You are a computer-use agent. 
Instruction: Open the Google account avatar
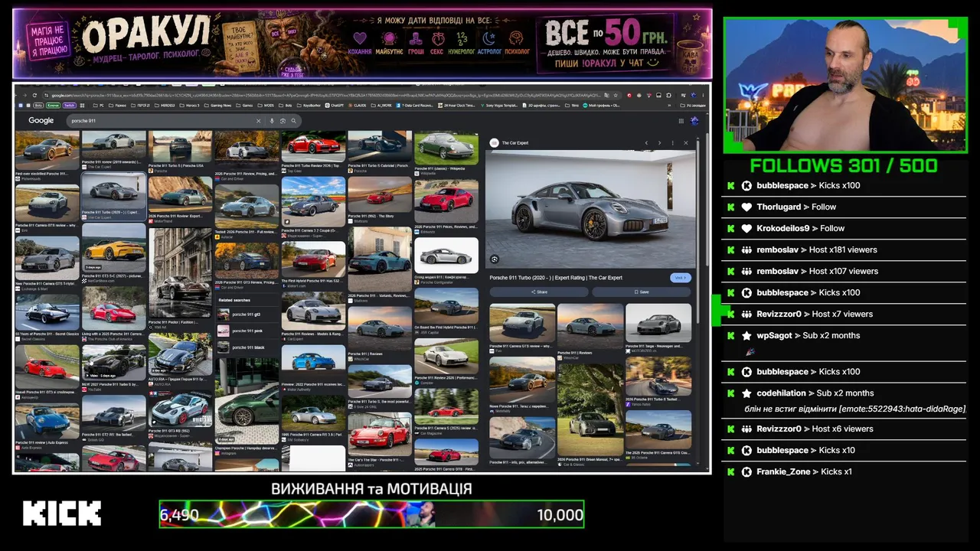coord(694,121)
